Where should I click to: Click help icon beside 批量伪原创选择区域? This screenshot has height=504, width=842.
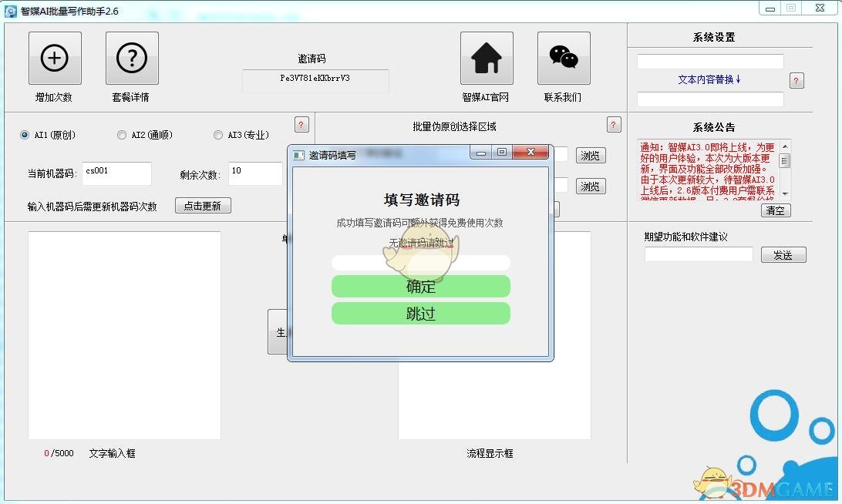pyautogui.click(x=614, y=124)
